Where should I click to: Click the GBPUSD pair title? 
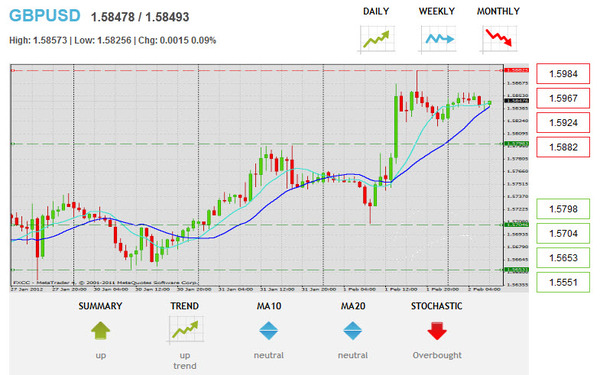point(45,16)
